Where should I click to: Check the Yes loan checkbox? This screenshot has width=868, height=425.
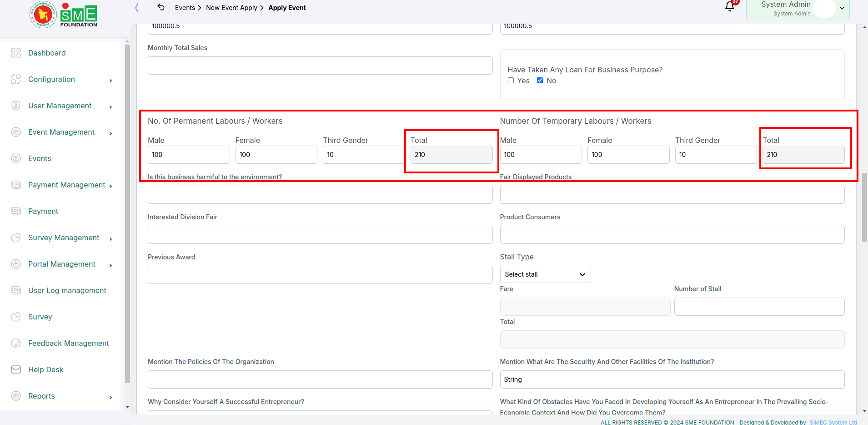[x=511, y=81]
